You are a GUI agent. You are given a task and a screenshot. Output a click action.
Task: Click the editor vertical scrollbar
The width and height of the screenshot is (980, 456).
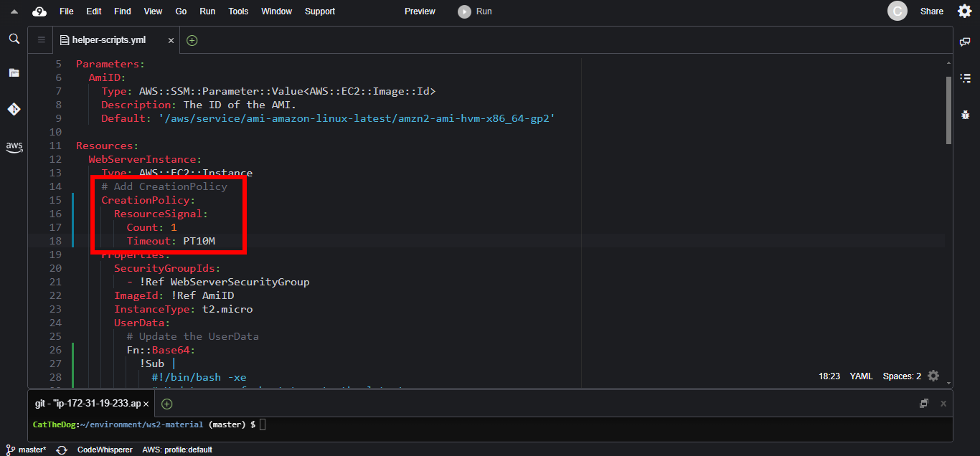pyautogui.click(x=948, y=109)
